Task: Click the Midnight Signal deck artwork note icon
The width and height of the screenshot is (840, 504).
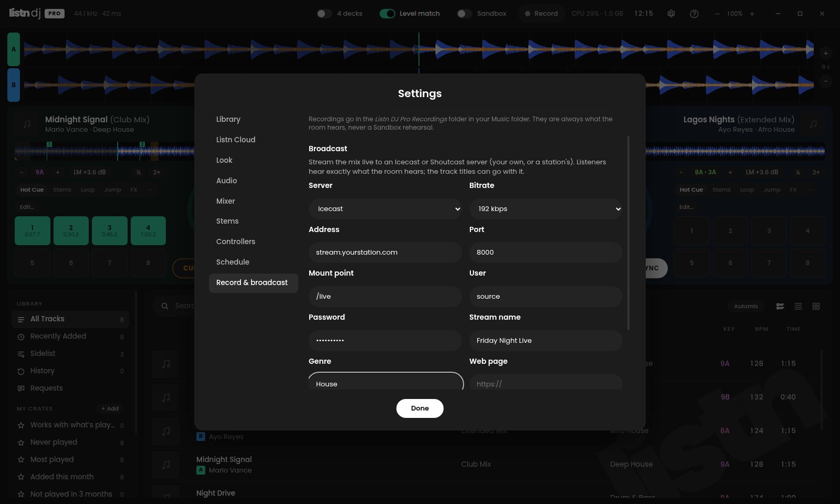Action: point(27,124)
